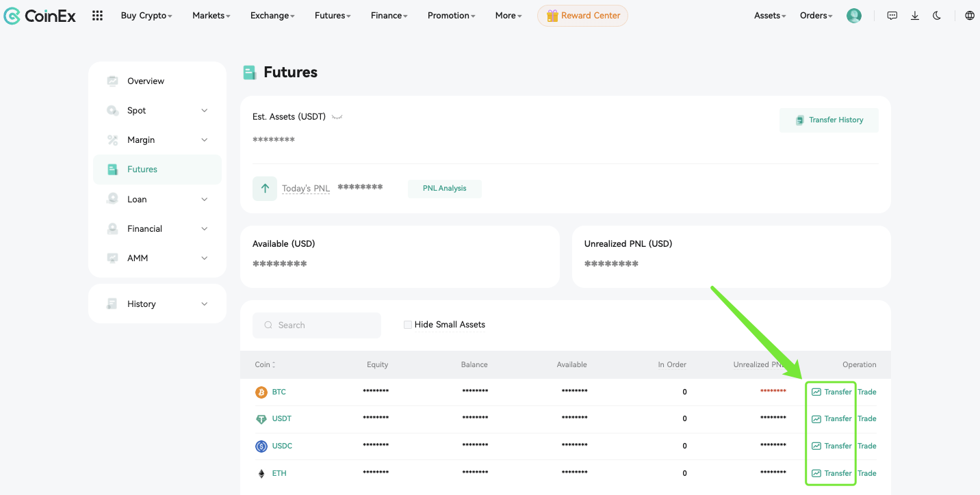Viewport: 980px width, 495px height.
Task: Click the Transfer History button
Action: point(829,120)
